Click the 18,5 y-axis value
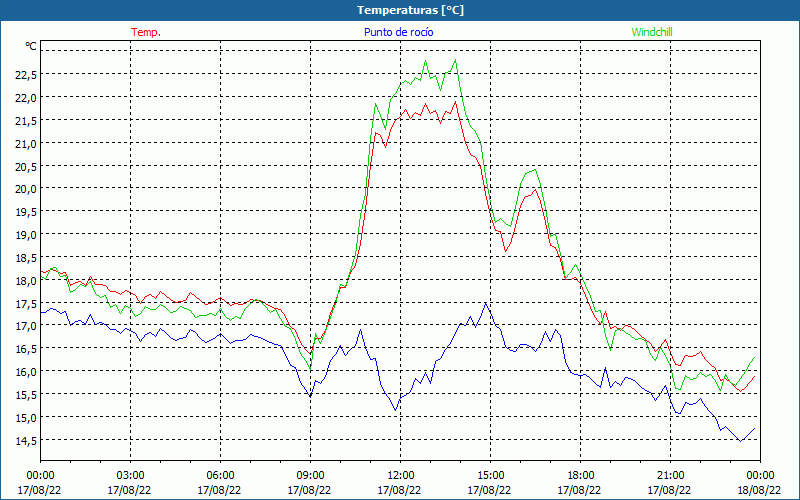The width and height of the screenshot is (800, 500). coord(26,258)
